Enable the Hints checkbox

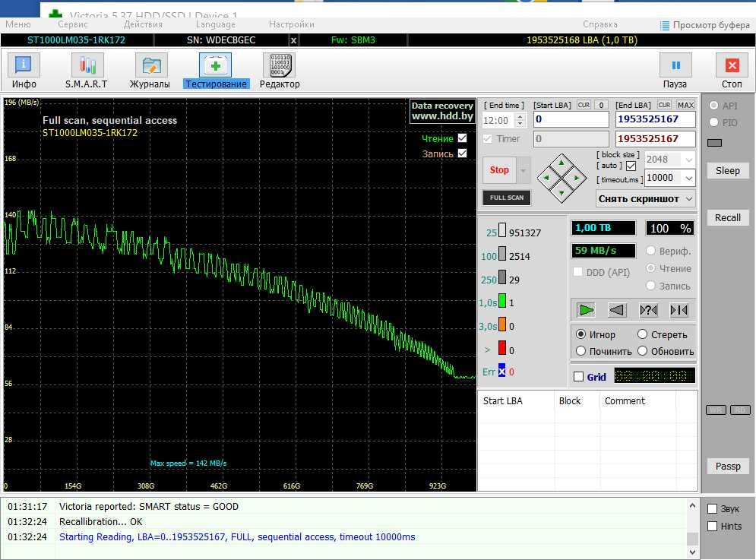coord(712,527)
